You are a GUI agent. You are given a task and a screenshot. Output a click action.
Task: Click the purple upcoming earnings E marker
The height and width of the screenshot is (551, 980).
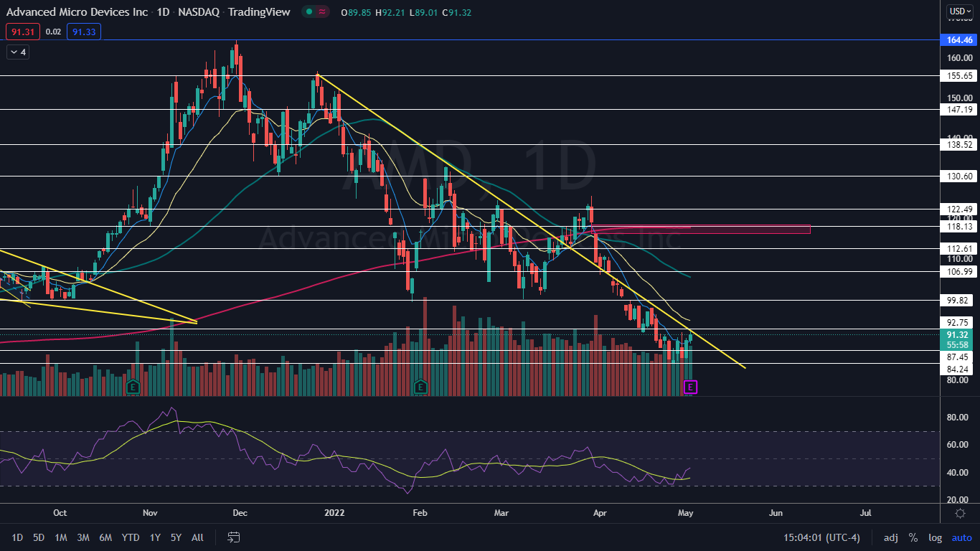point(691,387)
